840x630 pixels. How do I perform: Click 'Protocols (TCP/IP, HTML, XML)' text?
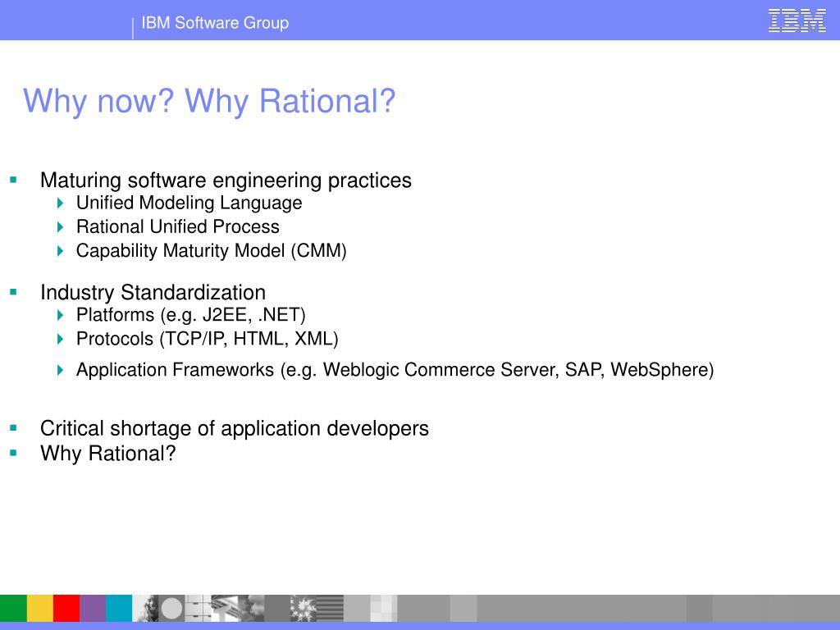point(208,339)
